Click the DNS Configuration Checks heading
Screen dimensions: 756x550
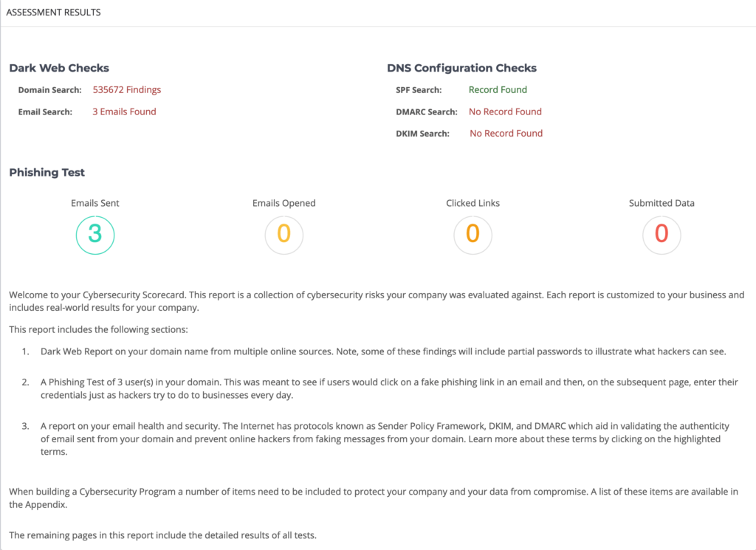coord(461,68)
